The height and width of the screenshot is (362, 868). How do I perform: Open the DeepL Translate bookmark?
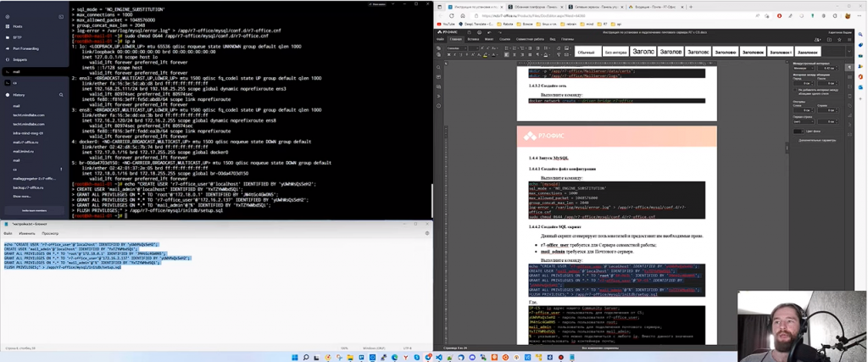pos(475,25)
